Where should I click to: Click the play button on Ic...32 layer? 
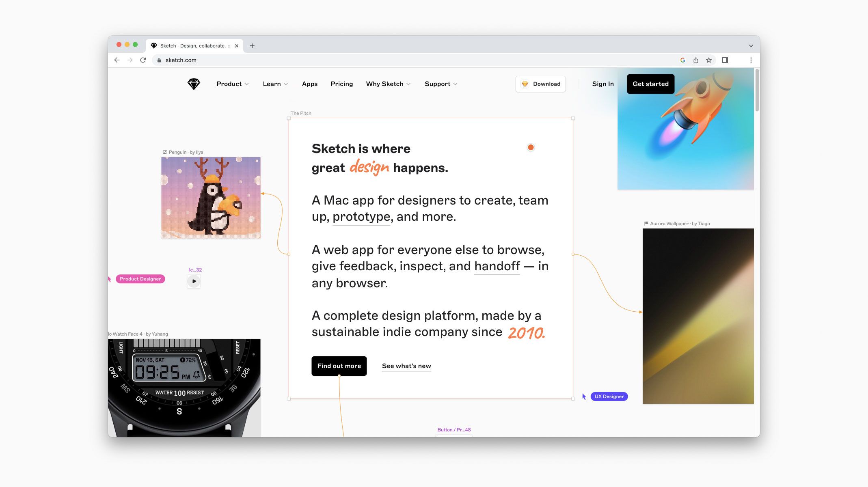point(193,281)
